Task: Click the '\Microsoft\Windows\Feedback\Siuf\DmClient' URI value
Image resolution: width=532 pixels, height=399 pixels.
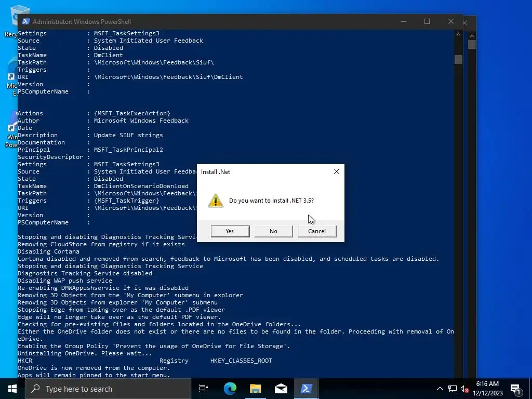Action: point(169,77)
